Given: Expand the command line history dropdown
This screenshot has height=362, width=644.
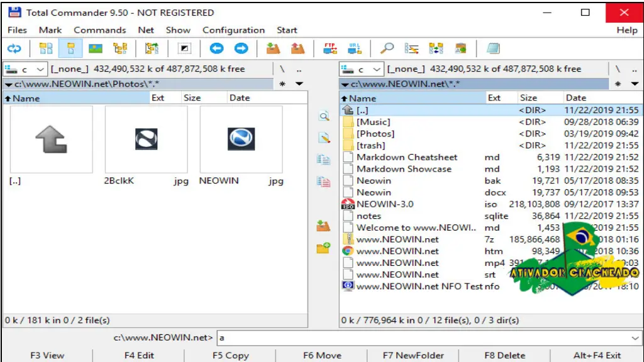Looking at the screenshot, I should [x=635, y=338].
